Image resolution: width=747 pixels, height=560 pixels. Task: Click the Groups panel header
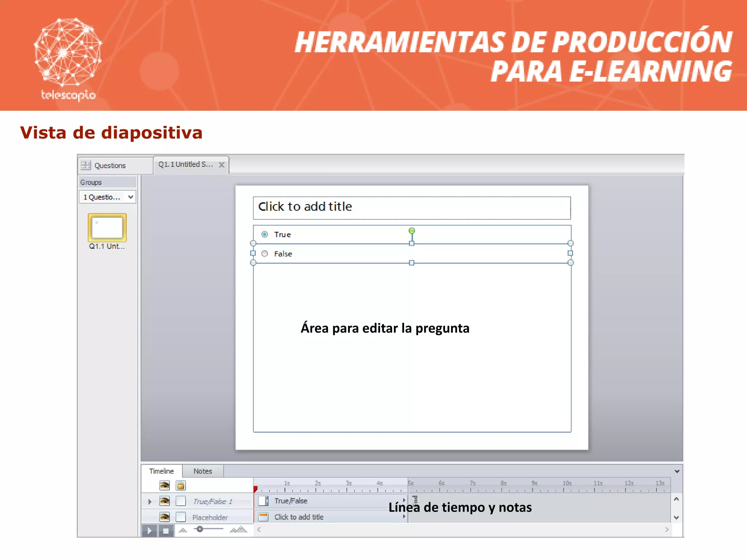tap(108, 182)
